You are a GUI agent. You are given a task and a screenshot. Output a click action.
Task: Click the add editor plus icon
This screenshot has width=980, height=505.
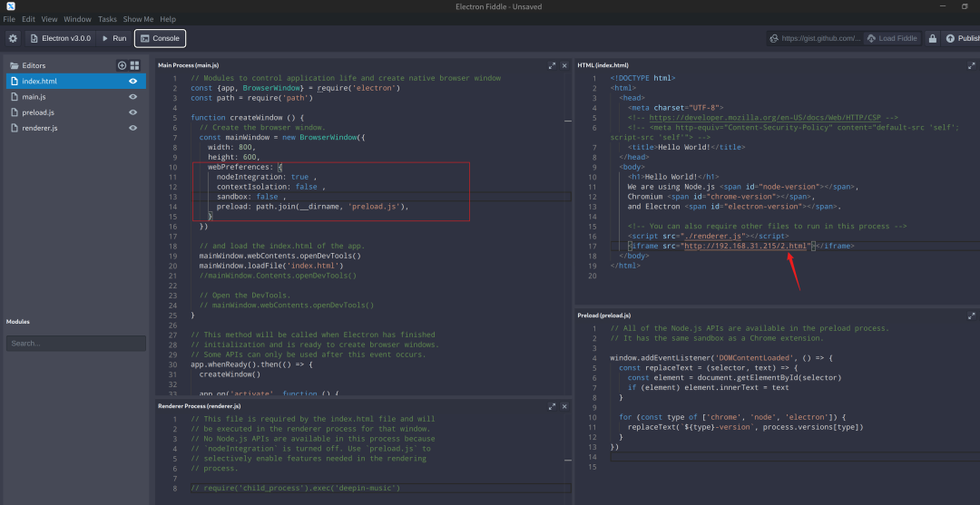pos(122,65)
